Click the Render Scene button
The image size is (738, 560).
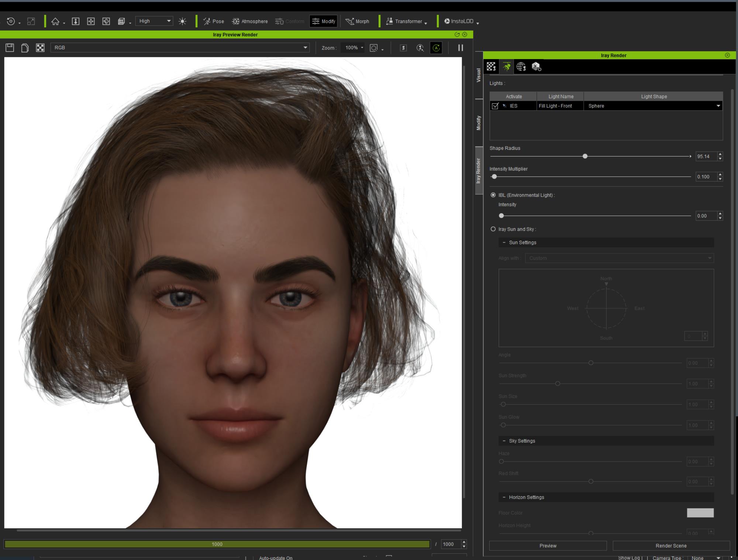[671, 546]
